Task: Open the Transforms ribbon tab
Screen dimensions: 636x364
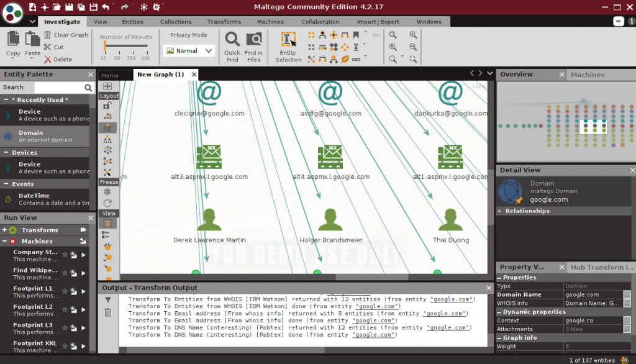Action: pyautogui.click(x=224, y=22)
